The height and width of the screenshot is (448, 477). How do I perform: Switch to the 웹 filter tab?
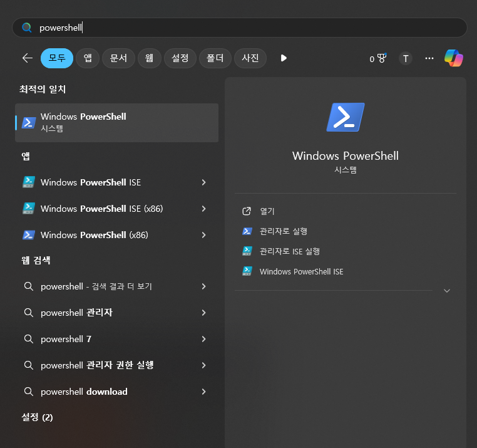(x=150, y=58)
